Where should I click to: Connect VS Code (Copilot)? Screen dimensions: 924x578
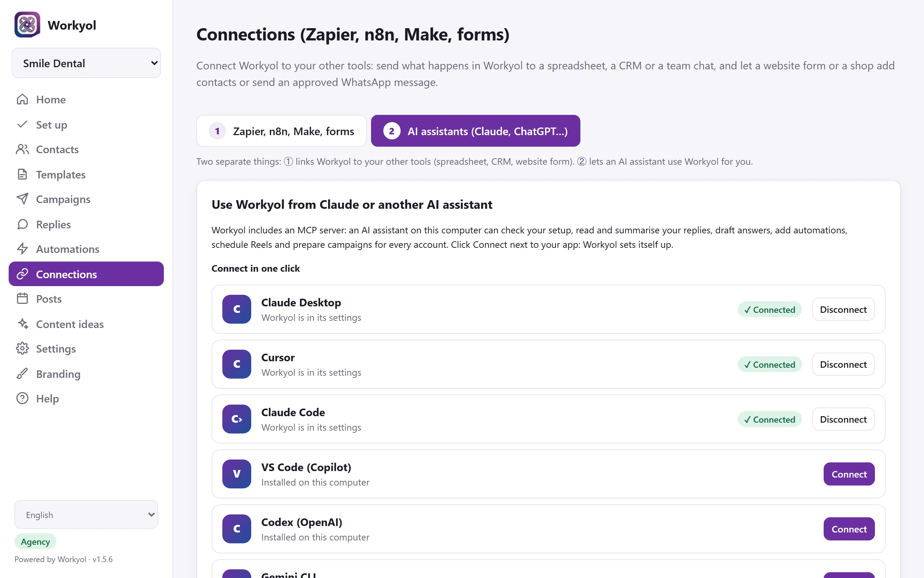coord(849,474)
